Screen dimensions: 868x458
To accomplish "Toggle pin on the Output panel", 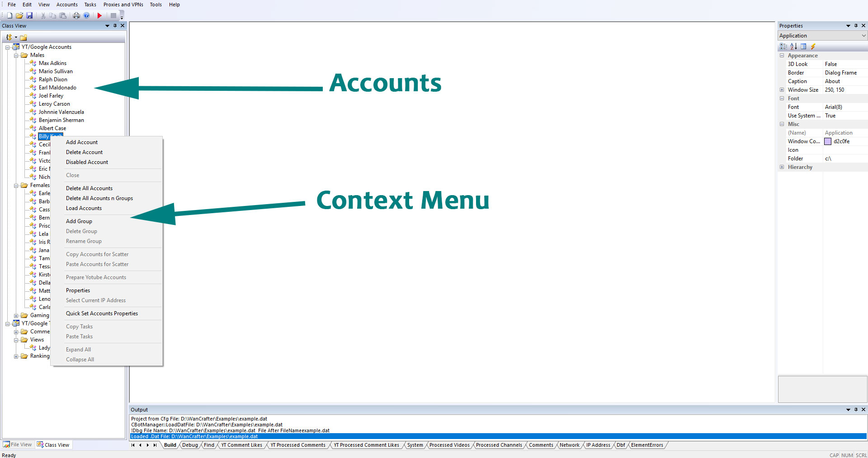I will [x=856, y=410].
